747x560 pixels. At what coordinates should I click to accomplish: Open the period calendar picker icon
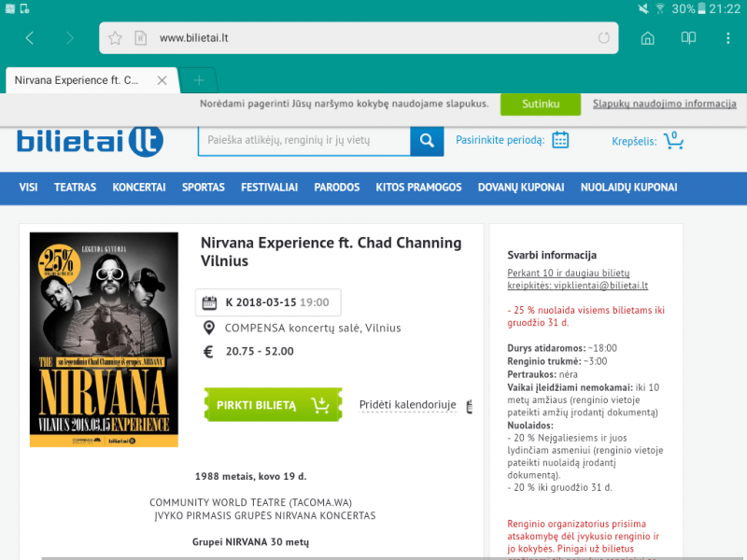(x=560, y=140)
